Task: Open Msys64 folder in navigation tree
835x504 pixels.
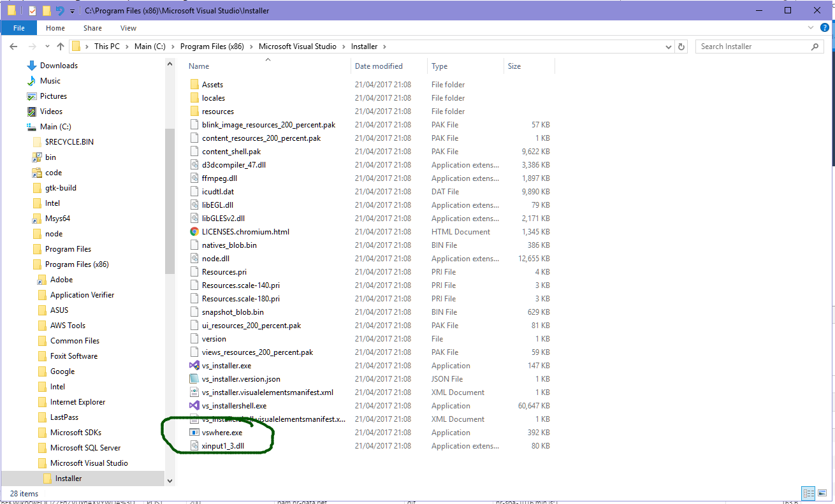Action: [57, 219]
